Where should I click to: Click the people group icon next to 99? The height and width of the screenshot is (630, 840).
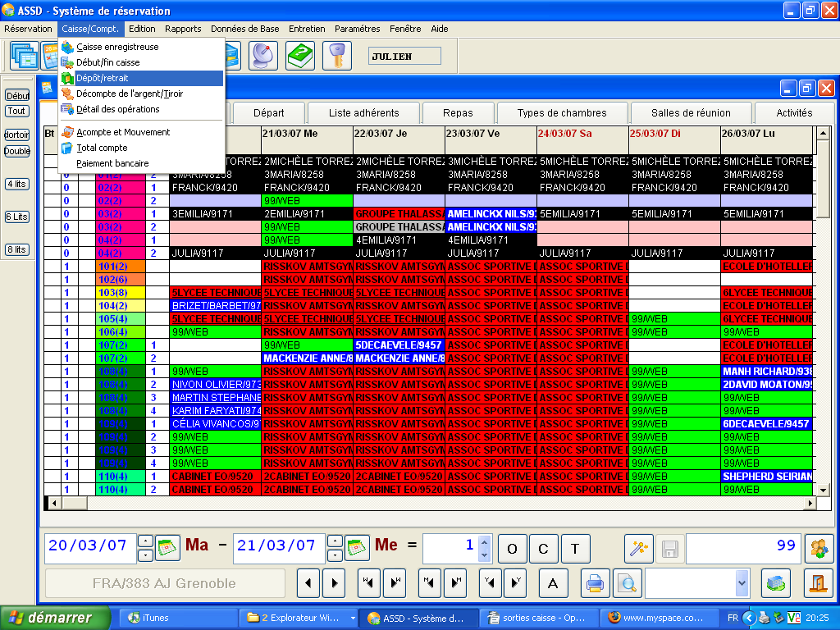(x=819, y=549)
